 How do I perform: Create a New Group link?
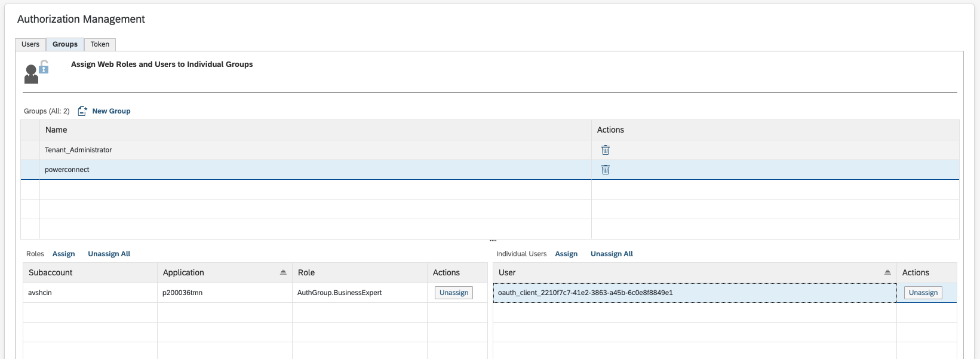click(111, 111)
